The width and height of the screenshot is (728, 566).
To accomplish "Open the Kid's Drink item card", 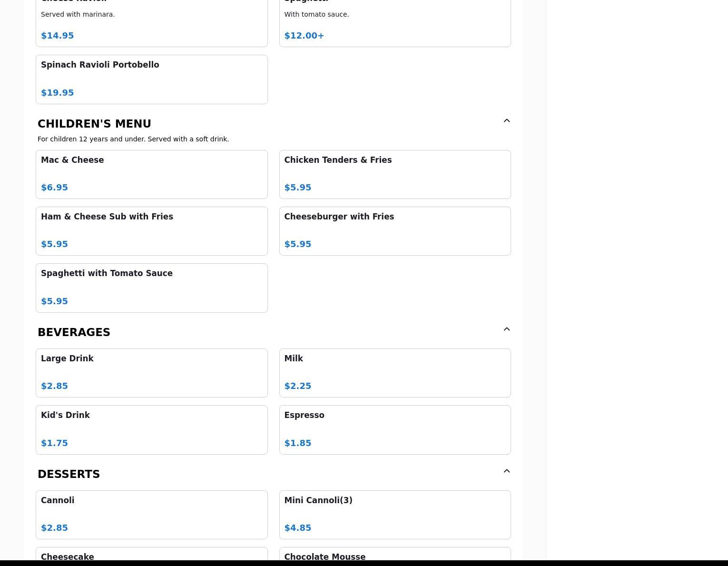I will [152, 430].
